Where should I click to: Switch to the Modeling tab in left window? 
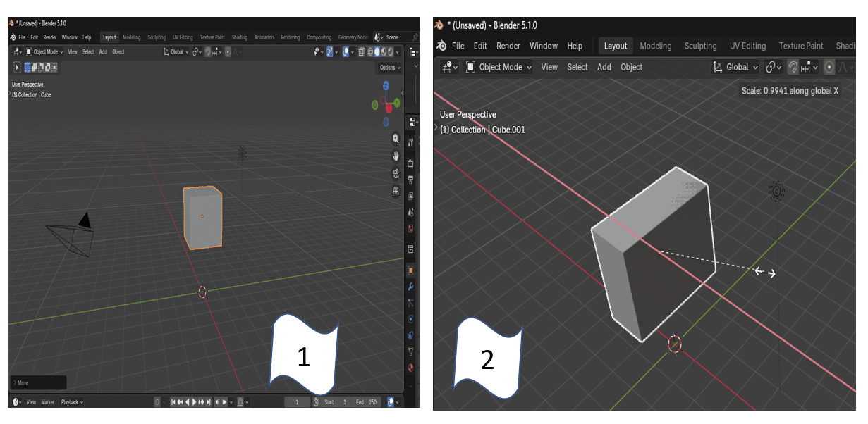click(131, 37)
